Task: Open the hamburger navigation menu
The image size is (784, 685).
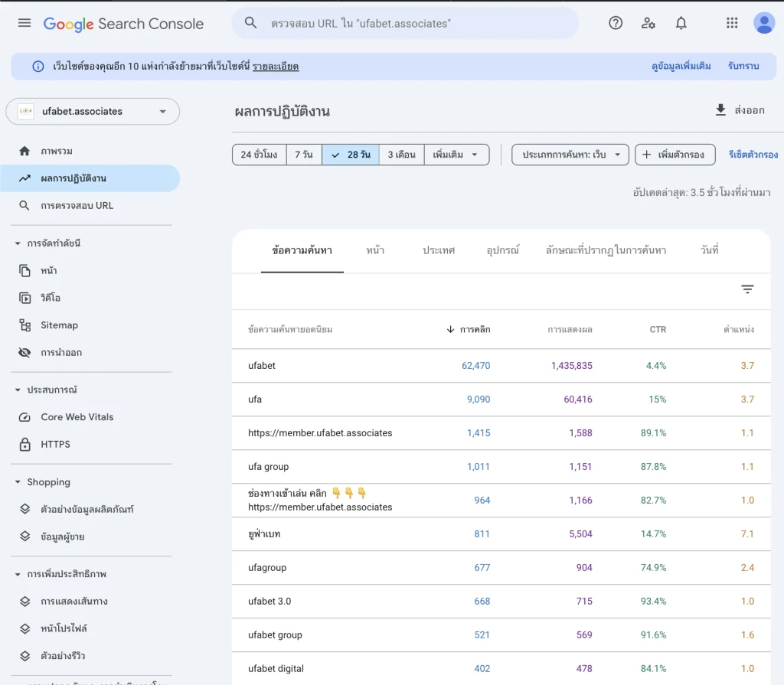Action: click(24, 22)
